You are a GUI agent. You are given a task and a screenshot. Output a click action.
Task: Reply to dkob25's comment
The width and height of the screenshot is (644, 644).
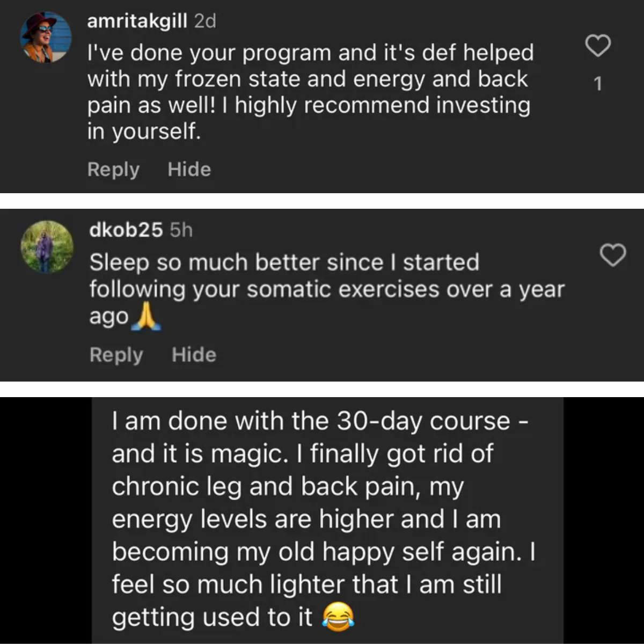[116, 355]
